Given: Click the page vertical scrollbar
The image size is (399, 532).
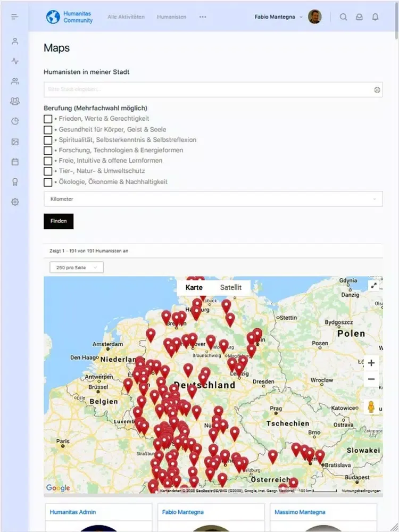Looking at the screenshot, I should (x=397, y=20).
